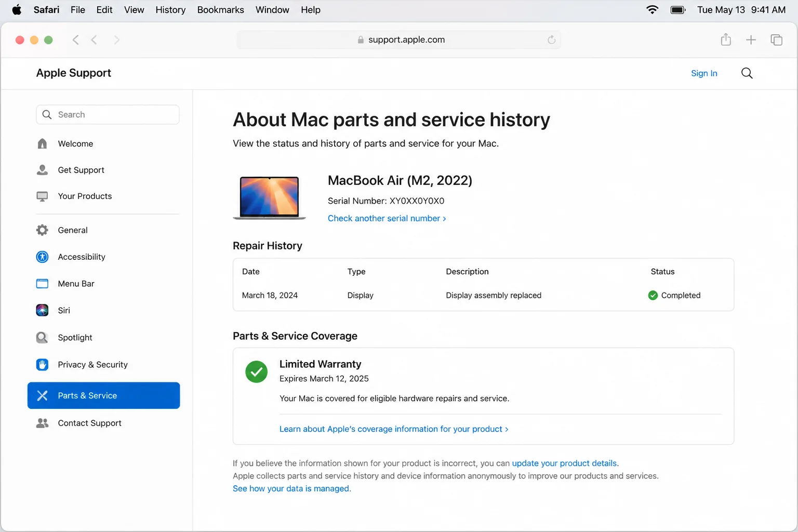Click the Serial Number XY0XX0Y0X0 text
The image size is (798, 532).
pos(386,201)
